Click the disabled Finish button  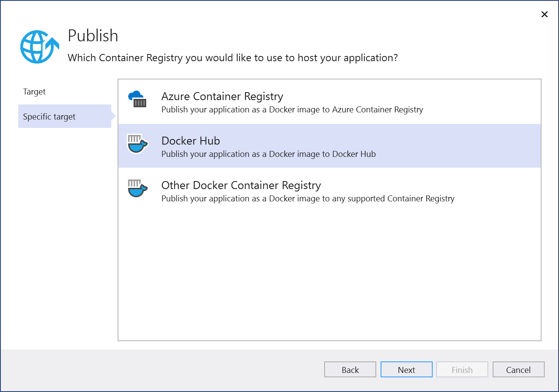[462, 369]
